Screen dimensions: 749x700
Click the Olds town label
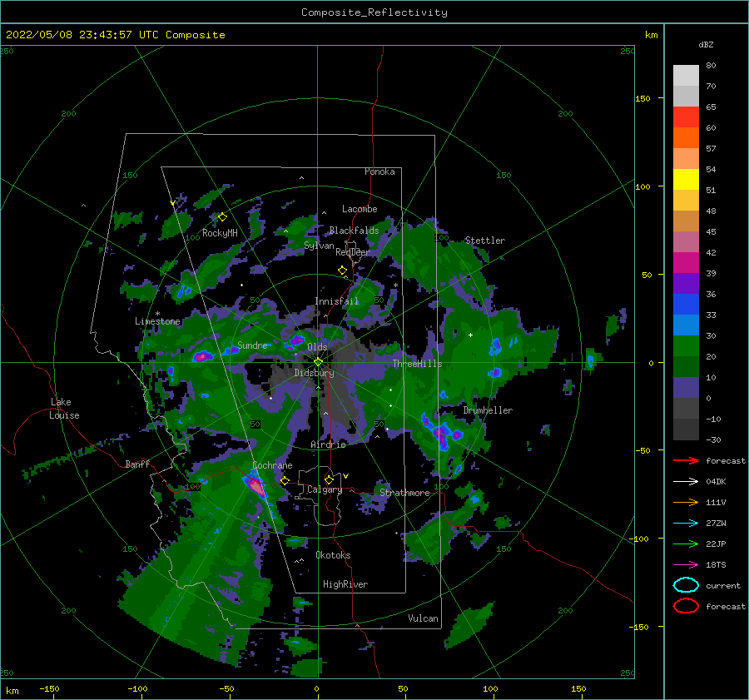point(317,347)
